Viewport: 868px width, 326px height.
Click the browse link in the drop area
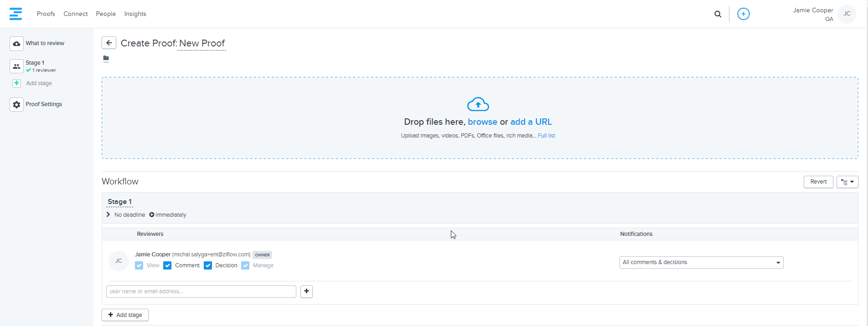482,122
